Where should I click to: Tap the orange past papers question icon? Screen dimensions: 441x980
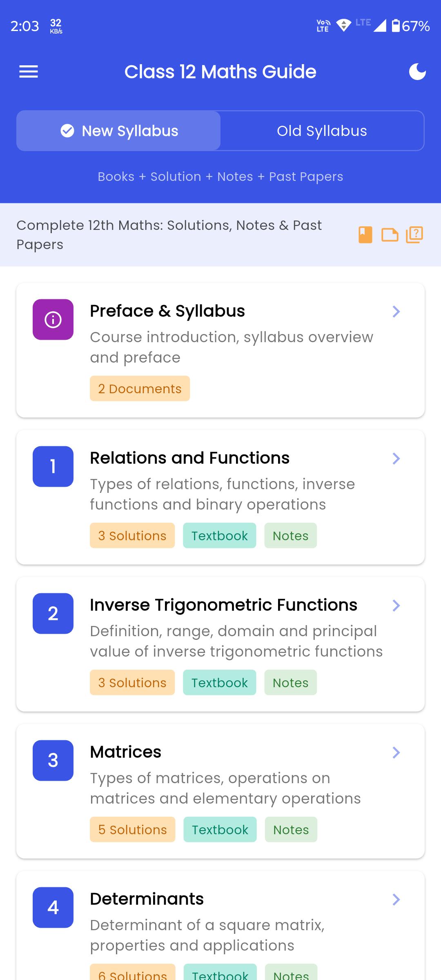(x=414, y=235)
